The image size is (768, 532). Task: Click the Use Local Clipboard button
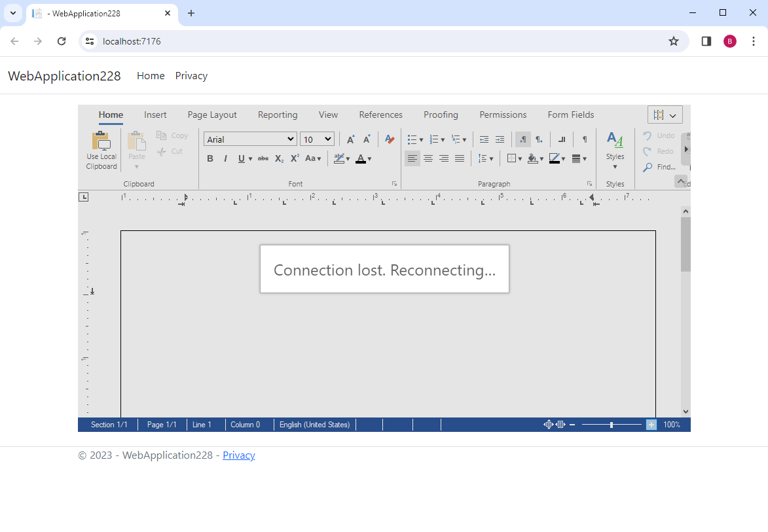101,151
